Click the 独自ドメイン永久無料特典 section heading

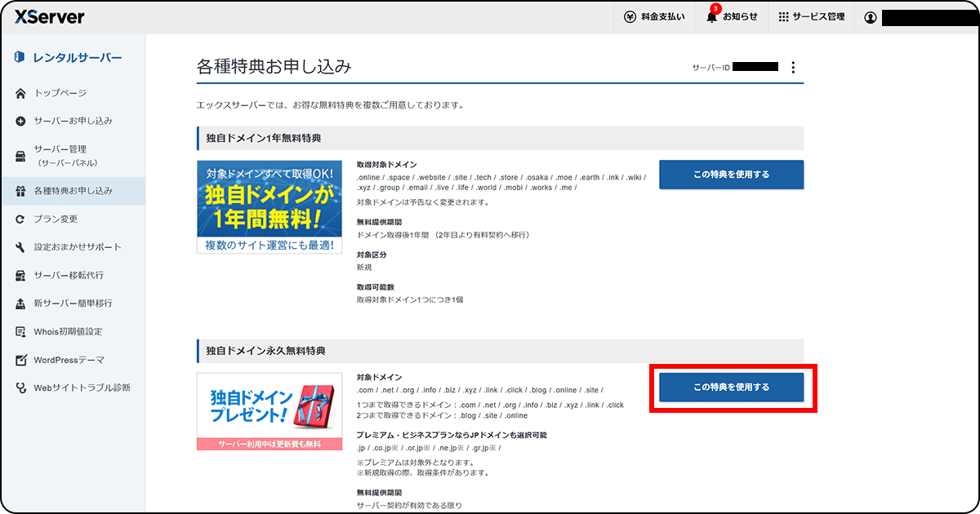(265, 351)
